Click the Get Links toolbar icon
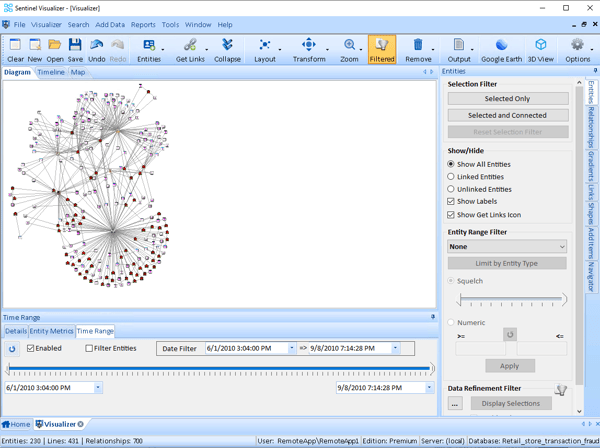 [x=189, y=46]
